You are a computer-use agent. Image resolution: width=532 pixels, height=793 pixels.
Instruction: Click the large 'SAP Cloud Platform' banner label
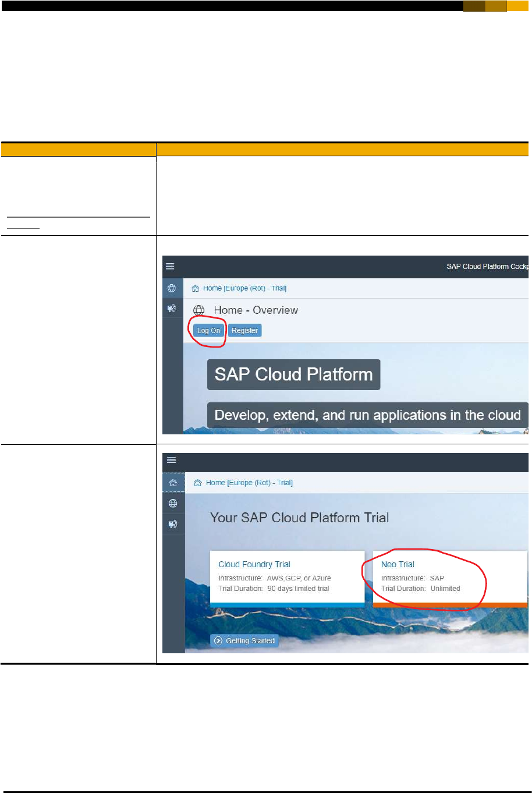(293, 374)
